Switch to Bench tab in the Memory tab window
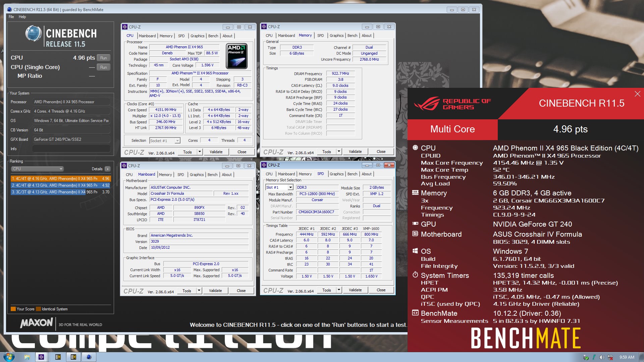This screenshot has height=362, width=644. pos(352,36)
